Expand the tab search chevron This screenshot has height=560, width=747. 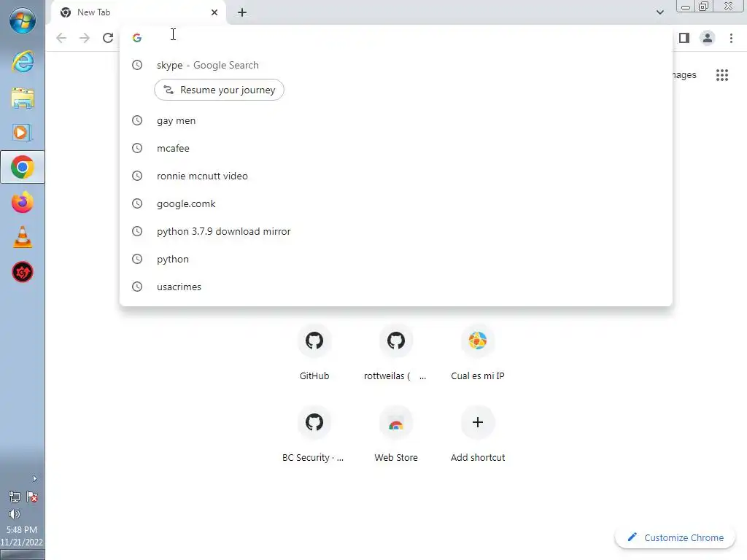659,12
